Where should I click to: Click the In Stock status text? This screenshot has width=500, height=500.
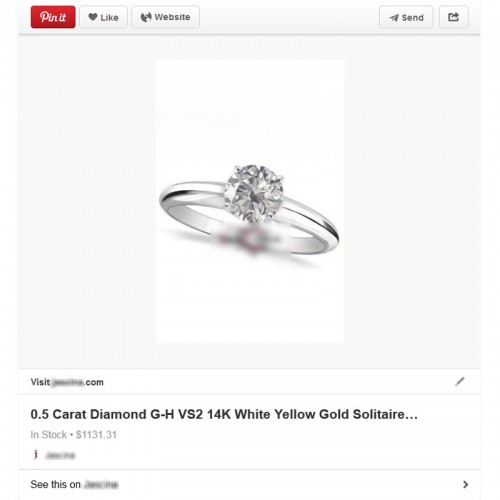tap(49, 435)
